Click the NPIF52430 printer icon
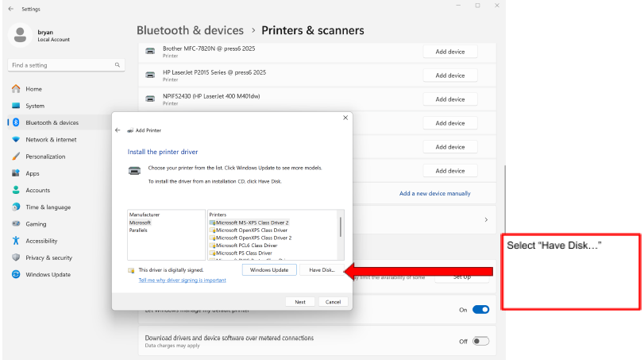 pos(150,99)
